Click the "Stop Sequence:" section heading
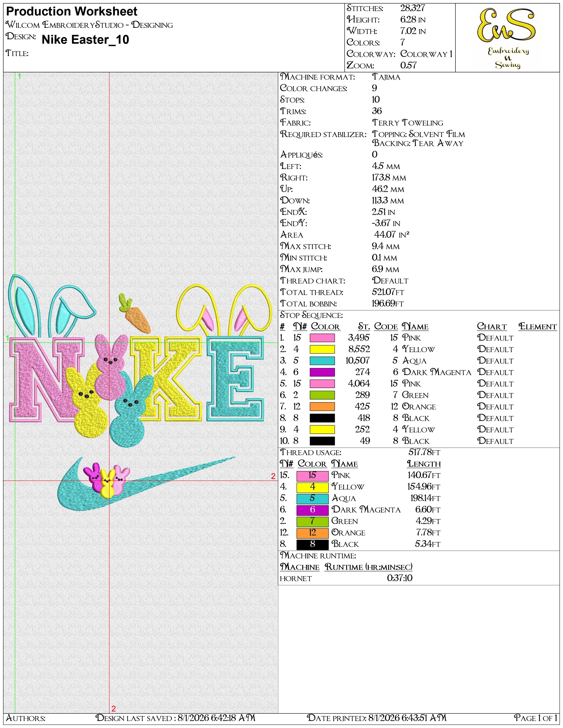 pos(311,315)
